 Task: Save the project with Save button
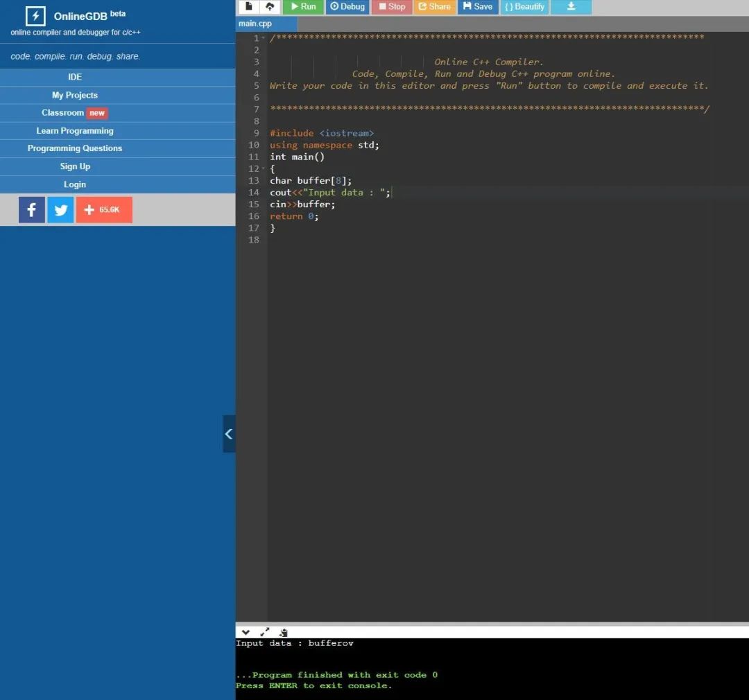coord(478,7)
